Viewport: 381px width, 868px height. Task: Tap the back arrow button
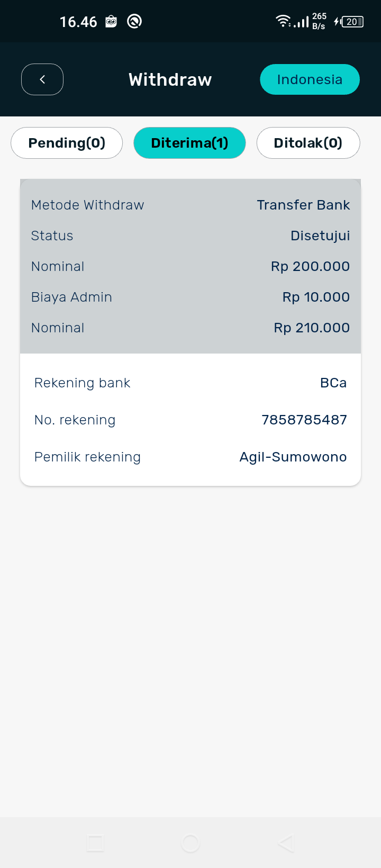coord(42,79)
